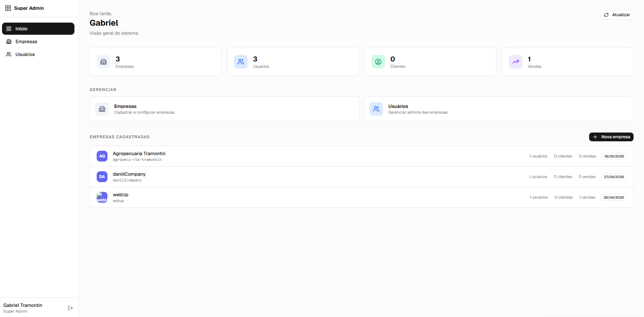Screen dimensions: 644x317
Task: Select the daniliCompany company name
Action: 129,174
